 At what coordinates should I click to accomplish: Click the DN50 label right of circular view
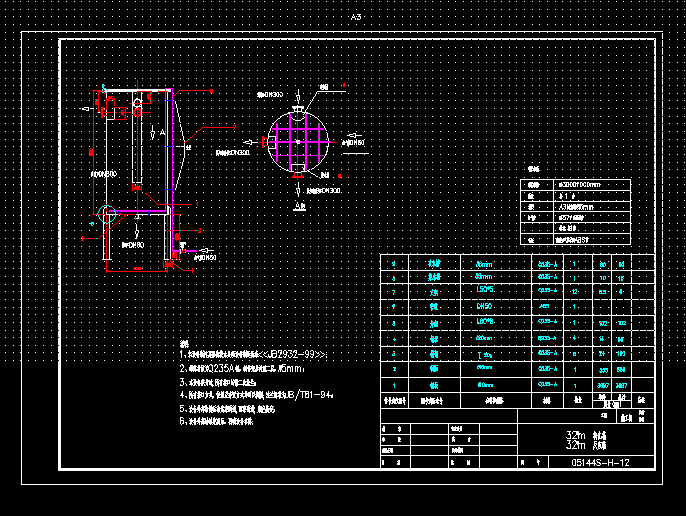pos(354,143)
